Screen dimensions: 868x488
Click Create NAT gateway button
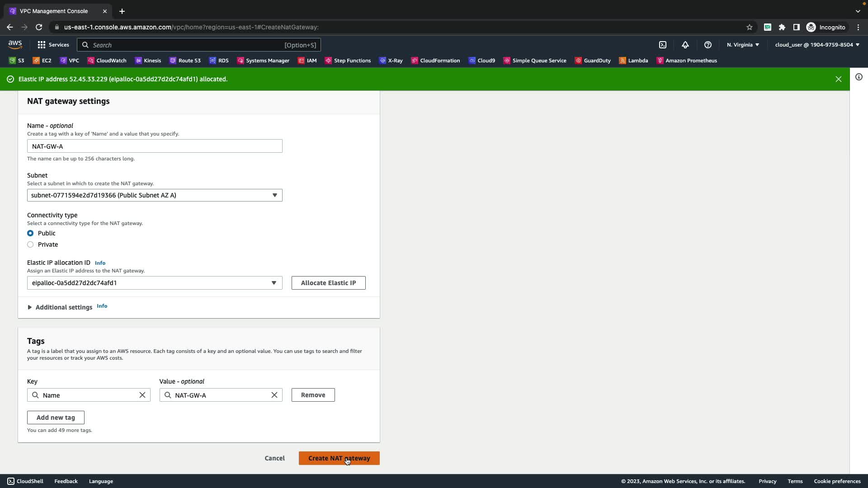pos(339,458)
